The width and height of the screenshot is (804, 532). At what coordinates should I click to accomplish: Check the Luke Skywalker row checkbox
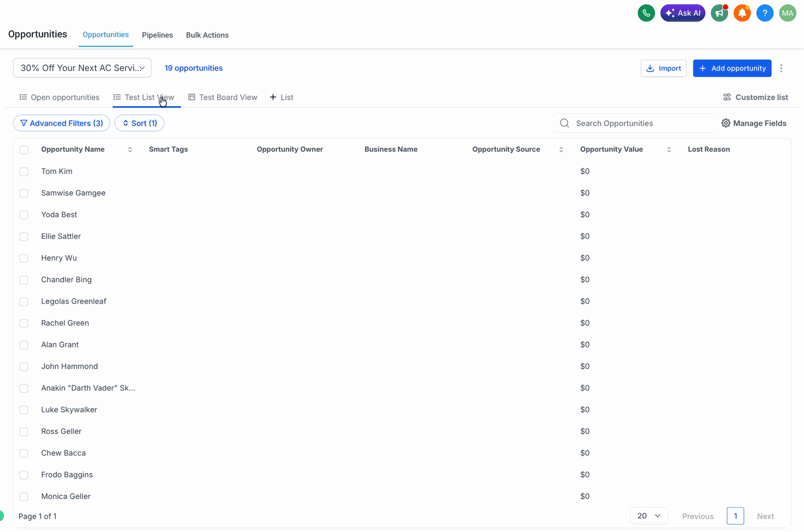(x=24, y=410)
